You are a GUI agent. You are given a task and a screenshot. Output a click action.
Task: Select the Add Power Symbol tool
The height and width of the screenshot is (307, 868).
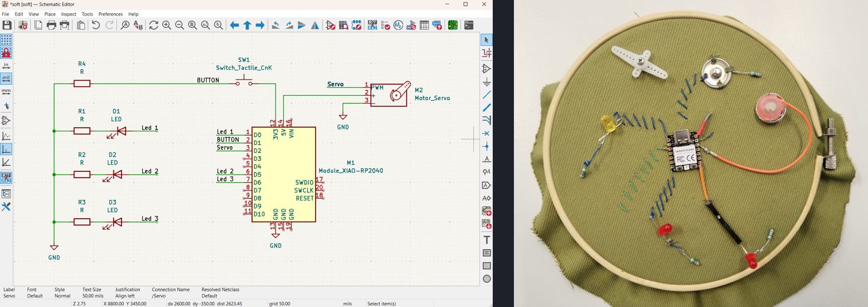[486, 82]
